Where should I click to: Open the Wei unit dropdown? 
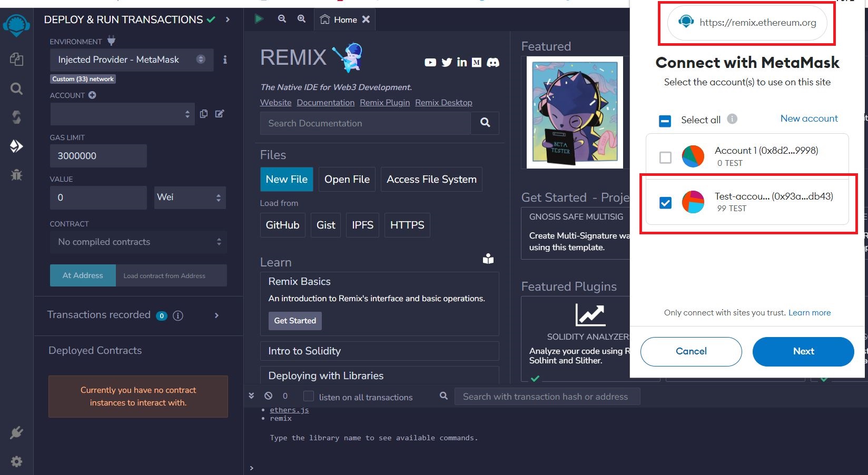(x=190, y=197)
